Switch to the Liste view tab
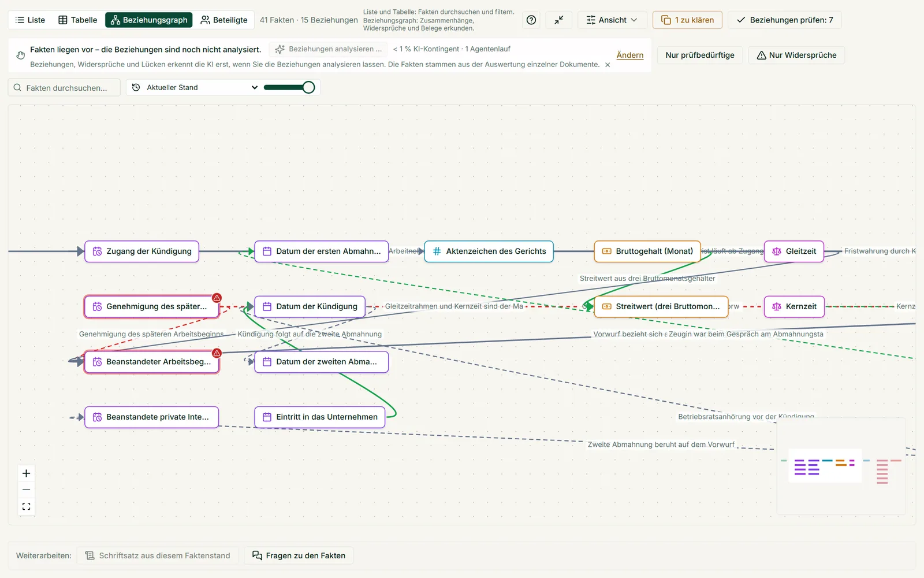Screen dimensions: 924x578 [30, 20]
